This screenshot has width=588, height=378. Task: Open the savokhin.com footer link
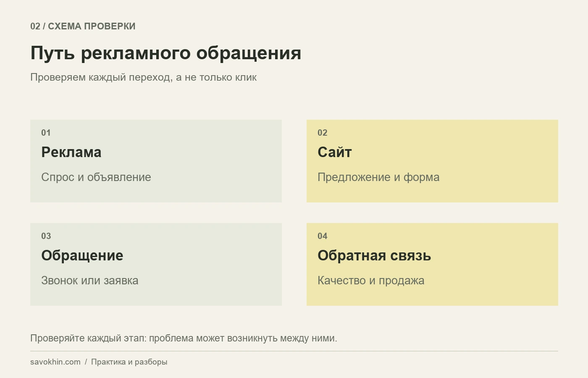[55, 362]
